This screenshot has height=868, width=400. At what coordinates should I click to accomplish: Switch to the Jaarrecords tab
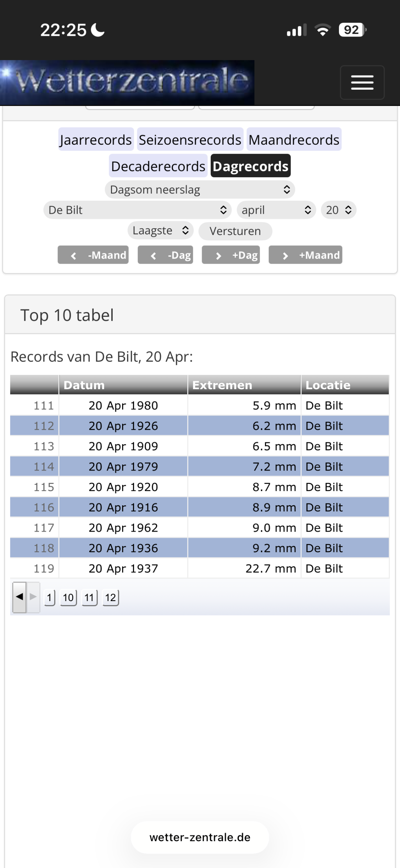coord(96,140)
